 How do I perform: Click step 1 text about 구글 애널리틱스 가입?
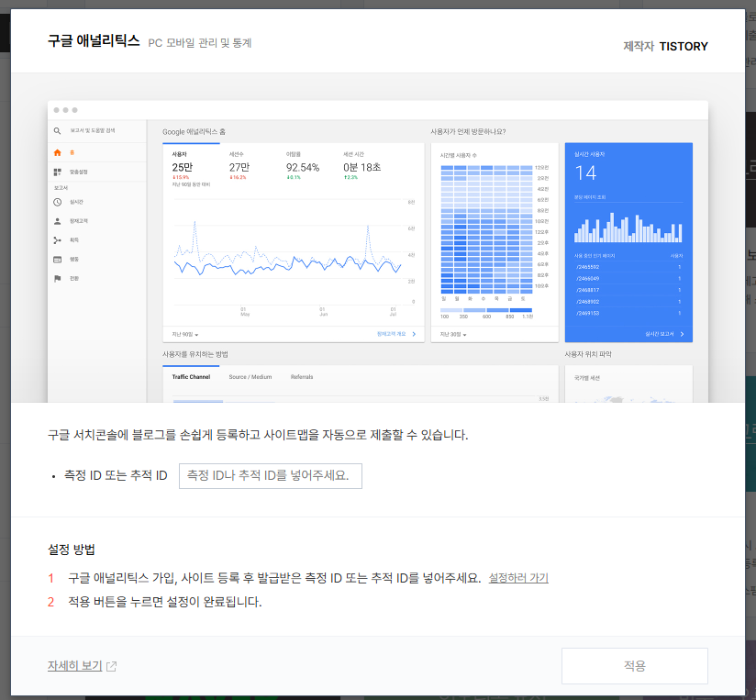(274, 578)
